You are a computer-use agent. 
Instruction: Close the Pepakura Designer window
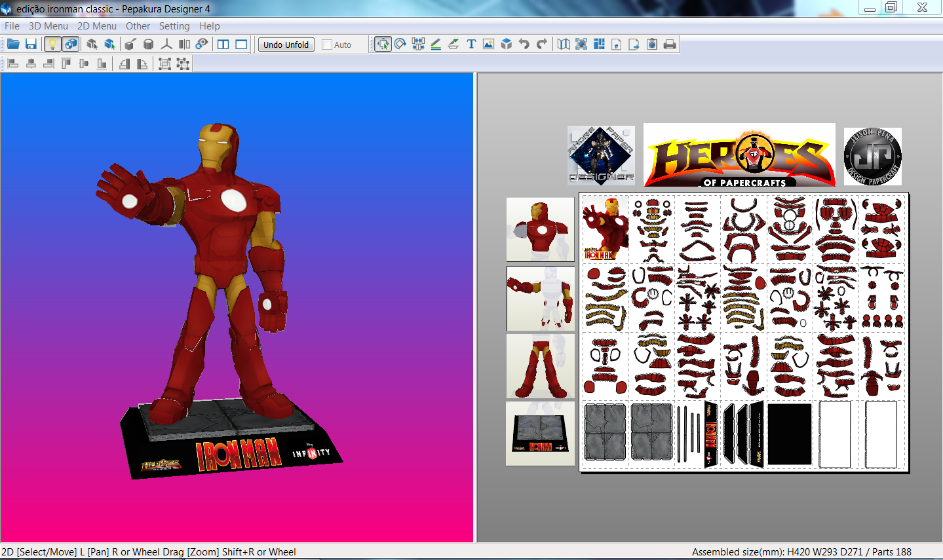(x=922, y=7)
